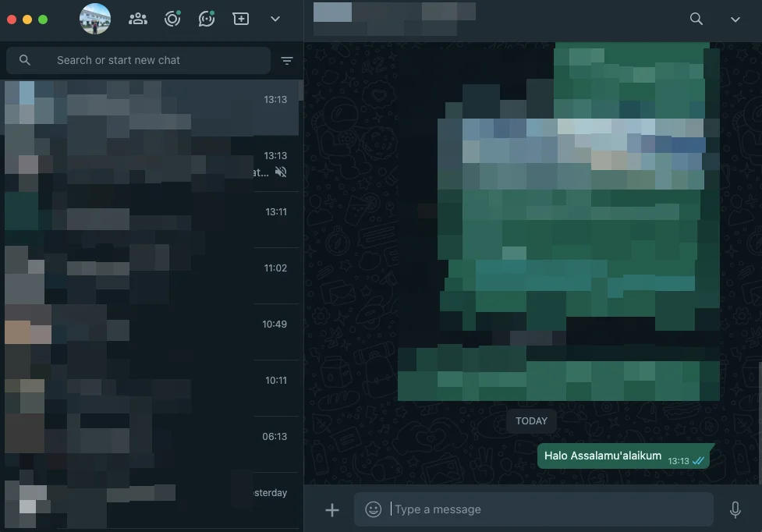Viewport: 762px width, 532px height.
Task: Open the Communities icon
Action: 138,20
